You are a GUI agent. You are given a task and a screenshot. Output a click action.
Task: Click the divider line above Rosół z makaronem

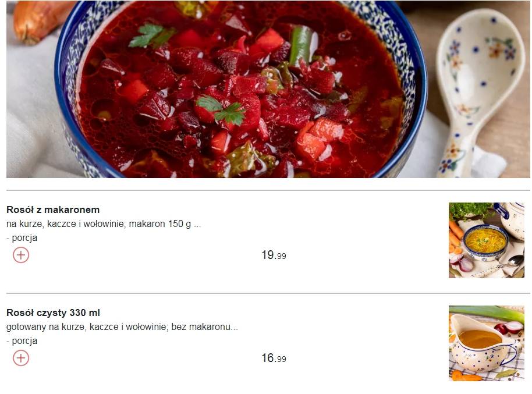tap(268, 190)
